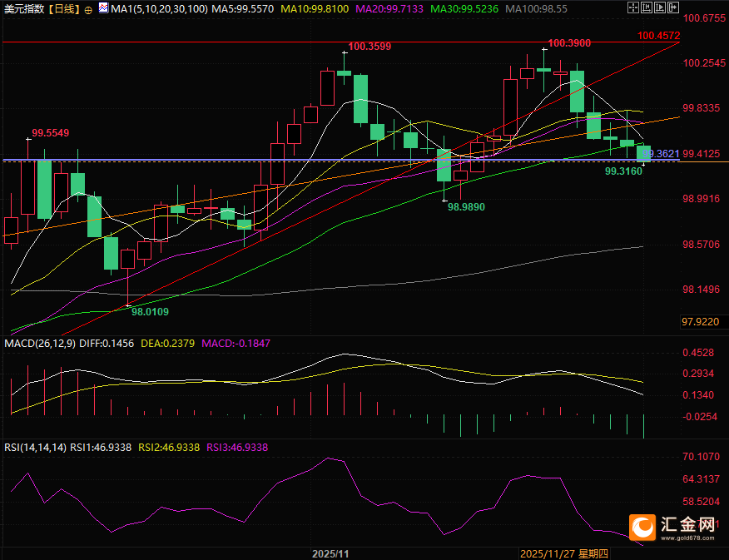Click the 2025/11 label on time axis
Viewport: 729px width, 560px height.
pos(330,553)
